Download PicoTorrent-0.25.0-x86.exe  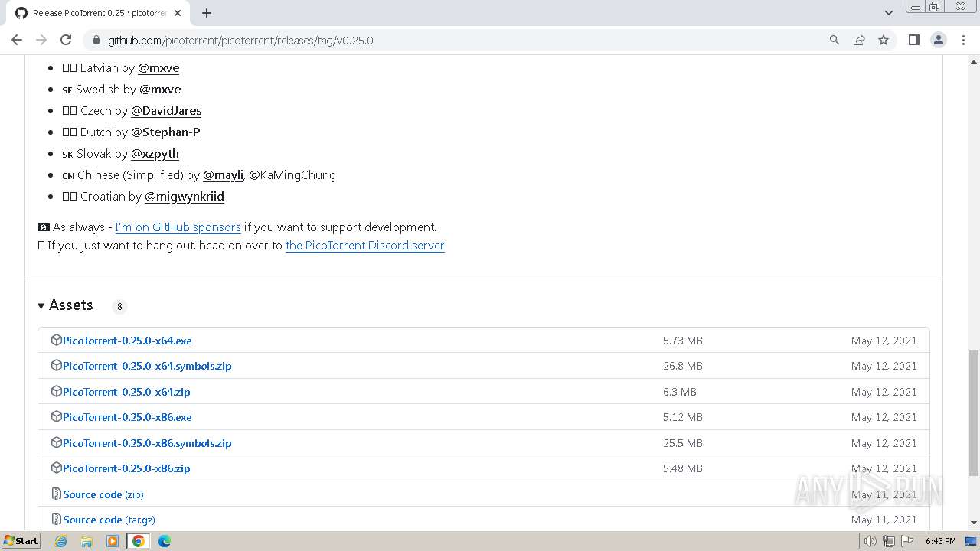(x=127, y=417)
